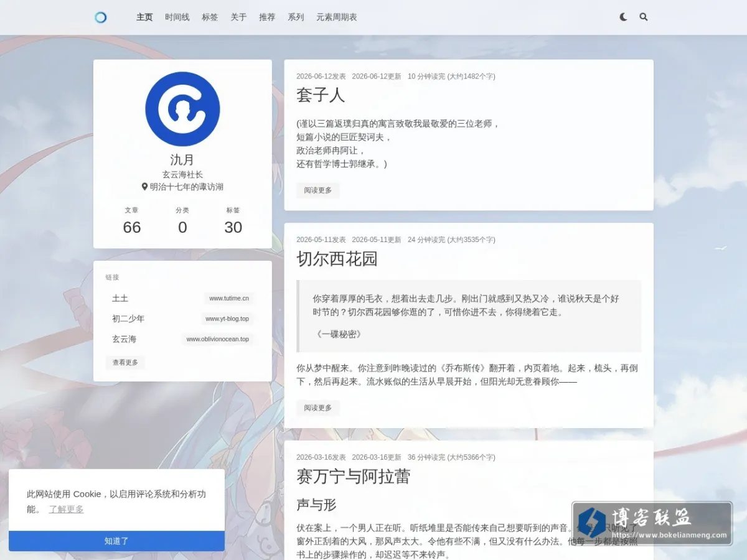Open the 元素周期表 menu item
The height and width of the screenshot is (560, 747).
337,17
